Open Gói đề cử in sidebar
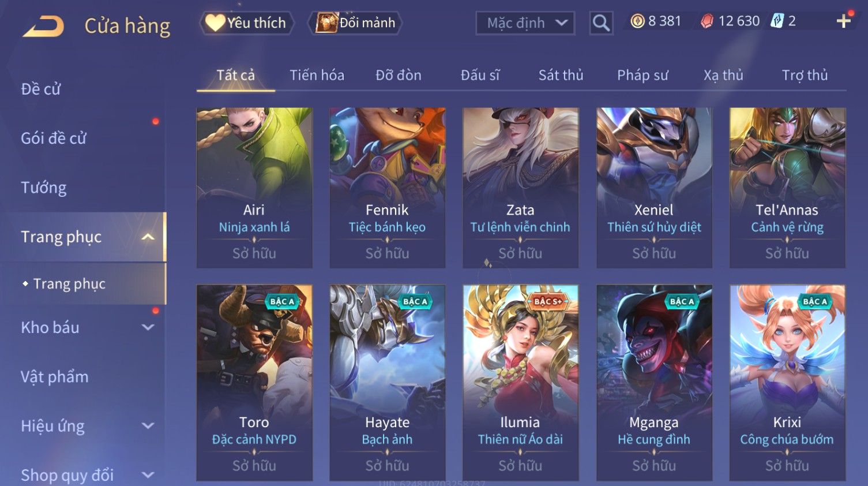 (x=54, y=139)
